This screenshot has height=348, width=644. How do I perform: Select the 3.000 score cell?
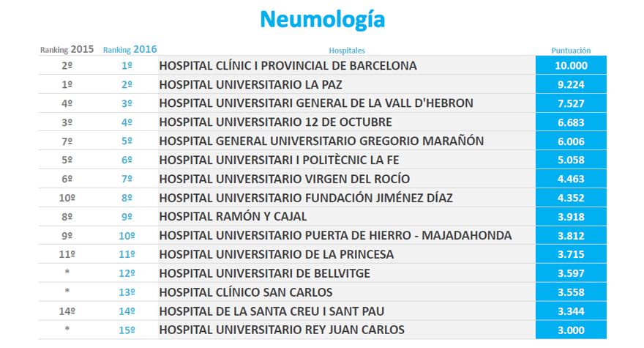pos(571,330)
